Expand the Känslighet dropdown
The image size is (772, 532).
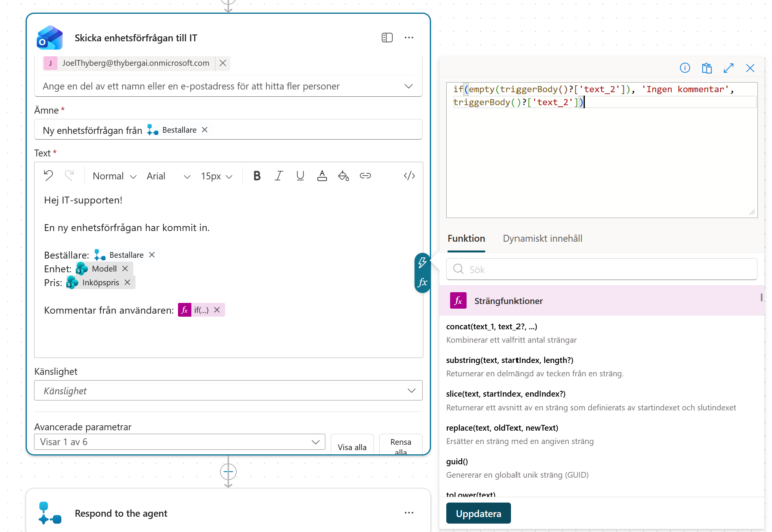tap(228, 390)
